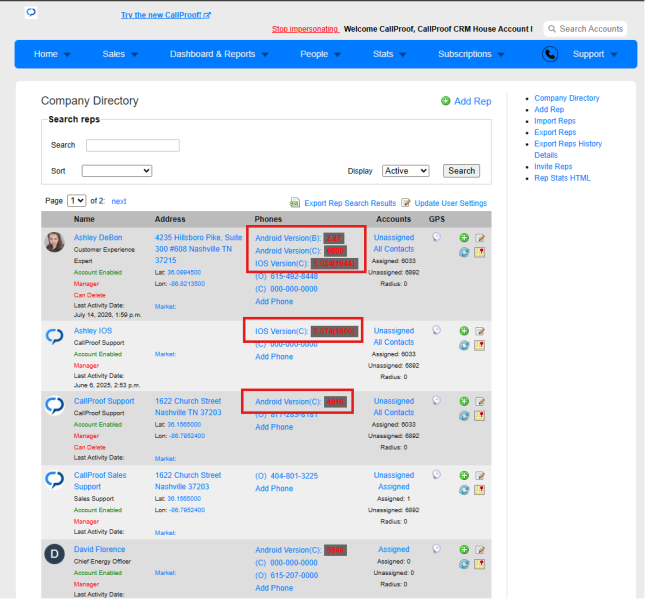This screenshot has height=599, width=645.
Task: Click the yellow note icon in CallProof Support row
Action: [x=480, y=416]
